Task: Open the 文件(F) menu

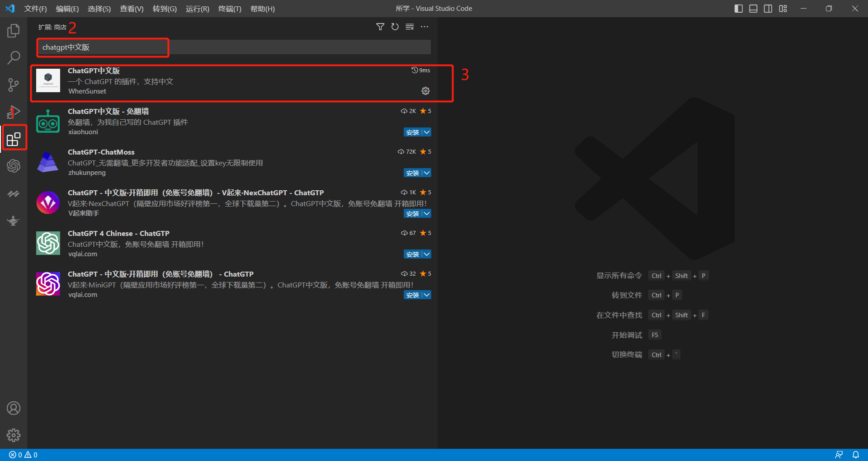Action: pyautogui.click(x=35, y=9)
